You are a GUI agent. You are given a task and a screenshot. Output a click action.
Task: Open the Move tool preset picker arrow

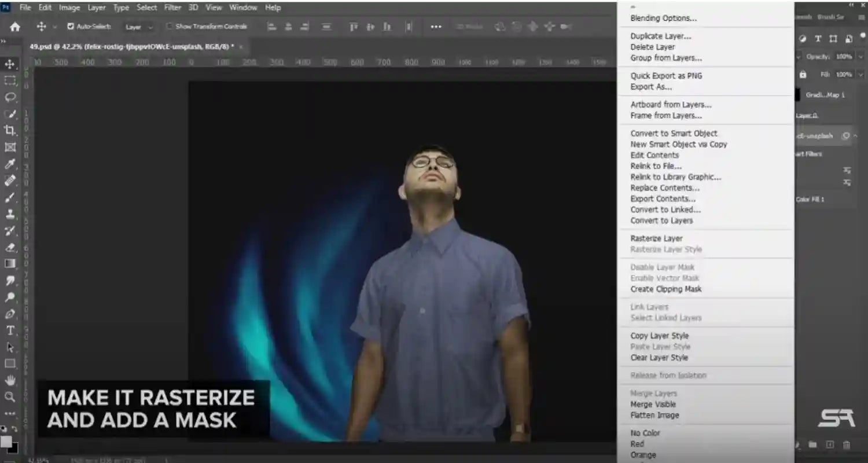coord(54,27)
